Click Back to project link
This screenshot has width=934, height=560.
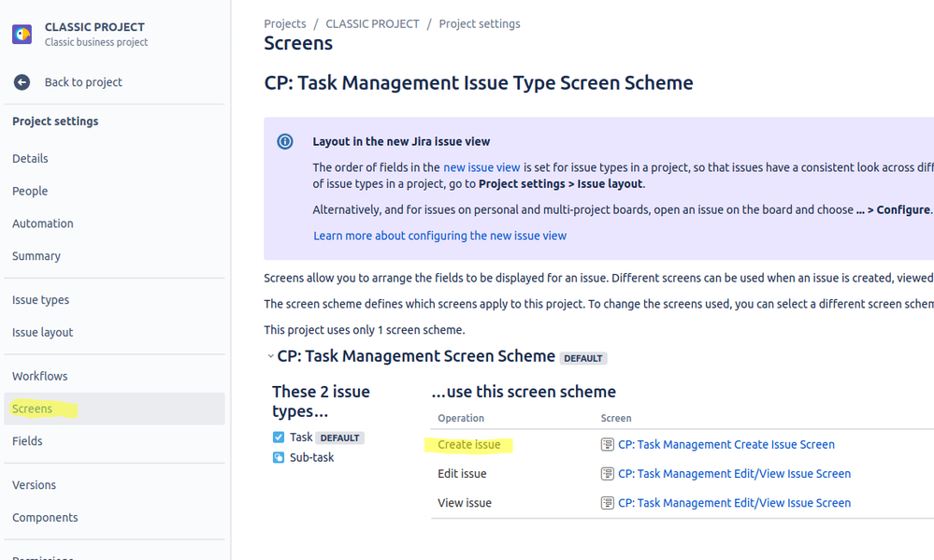tap(83, 82)
